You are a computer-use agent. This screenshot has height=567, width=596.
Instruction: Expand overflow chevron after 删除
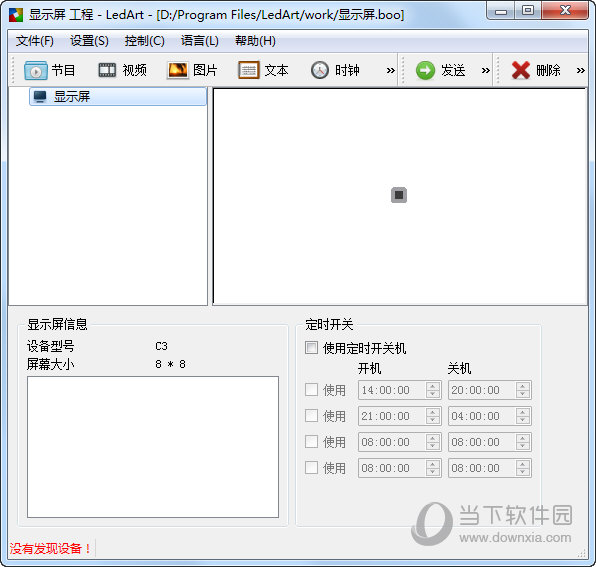pyautogui.click(x=580, y=70)
